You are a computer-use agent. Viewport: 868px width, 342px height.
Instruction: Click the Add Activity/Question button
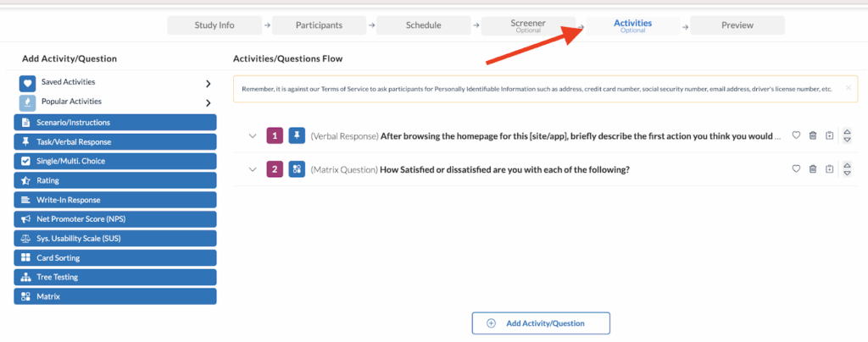coord(540,323)
